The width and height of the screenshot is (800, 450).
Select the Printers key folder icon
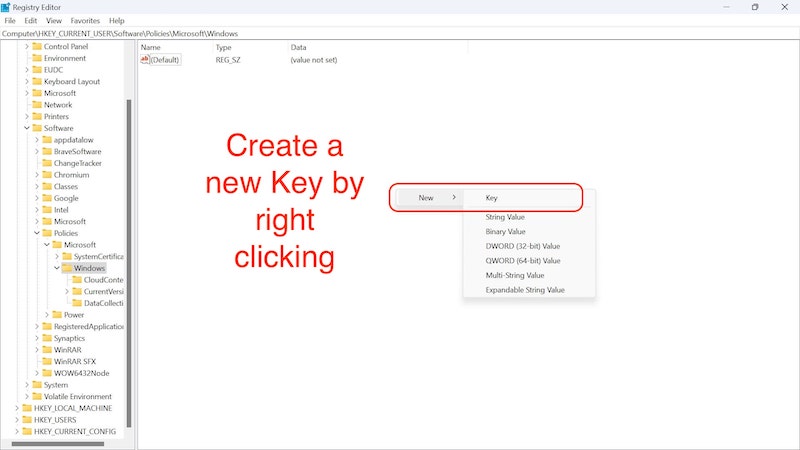point(37,116)
